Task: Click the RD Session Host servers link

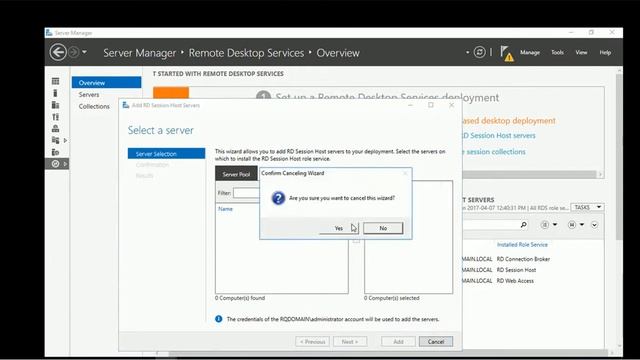Action: 499,136
